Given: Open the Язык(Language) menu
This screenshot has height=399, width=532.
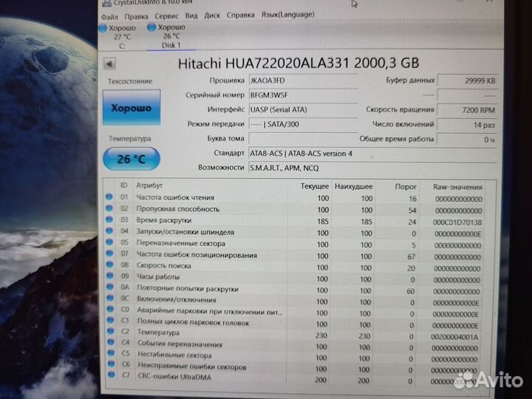Looking at the screenshot, I should [287, 15].
